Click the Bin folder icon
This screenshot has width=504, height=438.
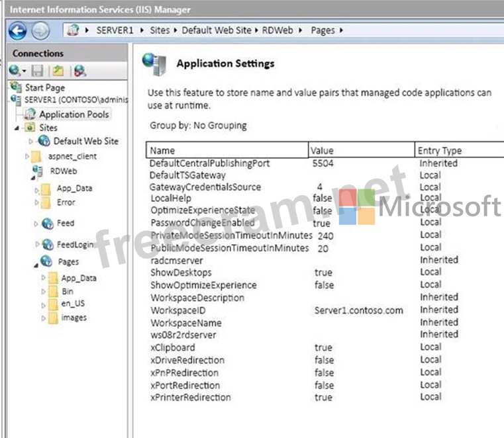(53, 291)
